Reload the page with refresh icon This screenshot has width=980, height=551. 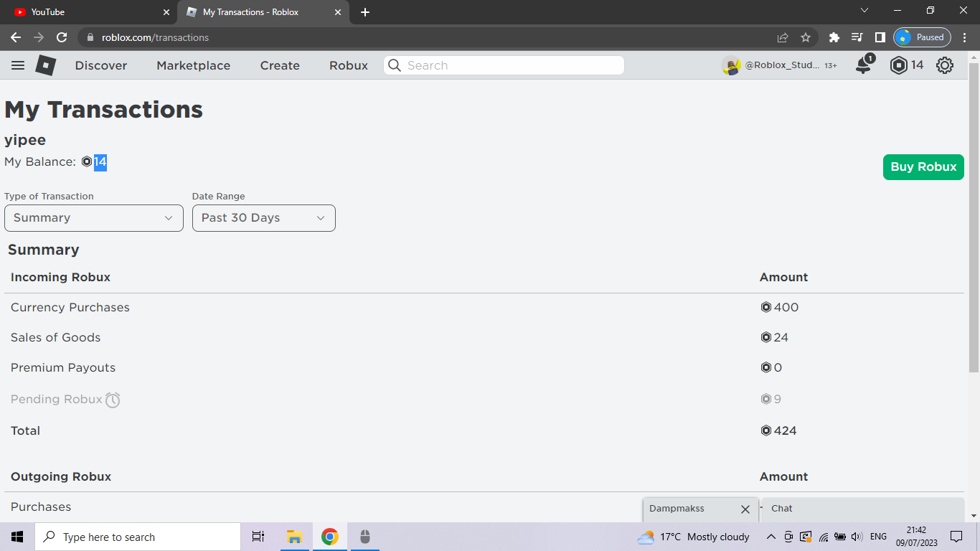point(62,37)
